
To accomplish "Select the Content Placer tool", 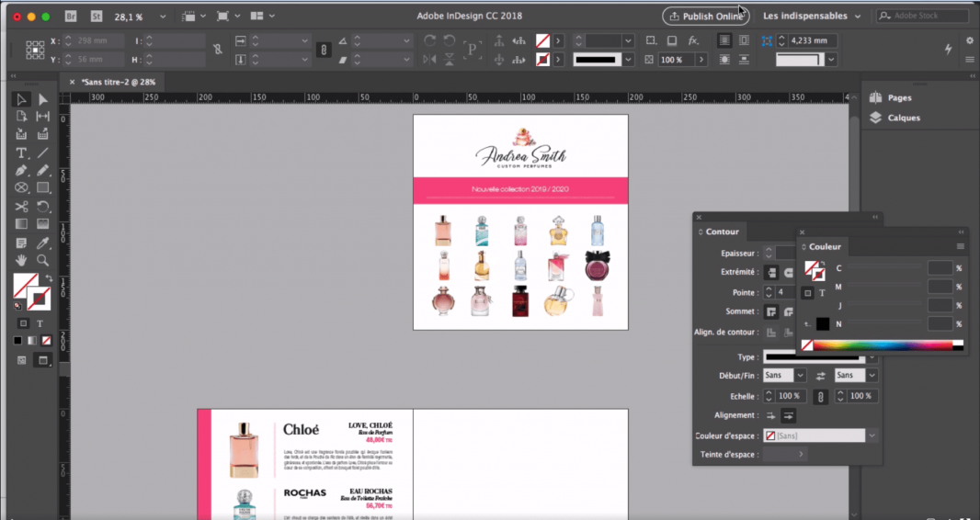I will (x=42, y=133).
